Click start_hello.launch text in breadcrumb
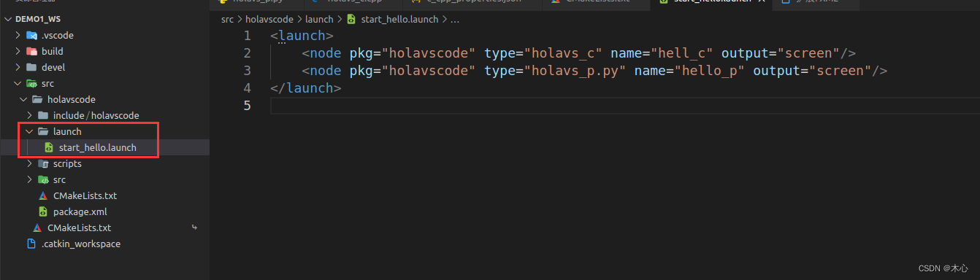Image resolution: width=980 pixels, height=280 pixels. 399,20
